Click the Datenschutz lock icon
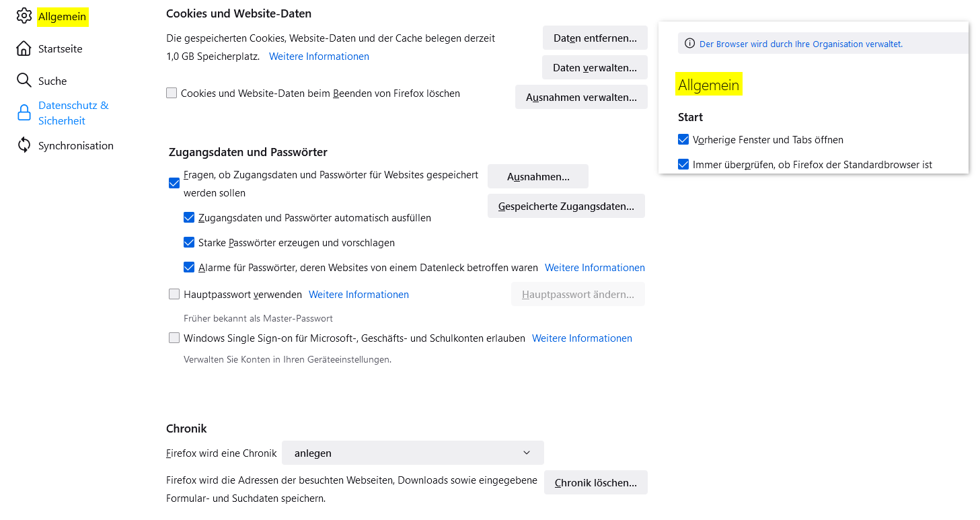The width and height of the screenshot is (980, 520). (x=24, y=113)
